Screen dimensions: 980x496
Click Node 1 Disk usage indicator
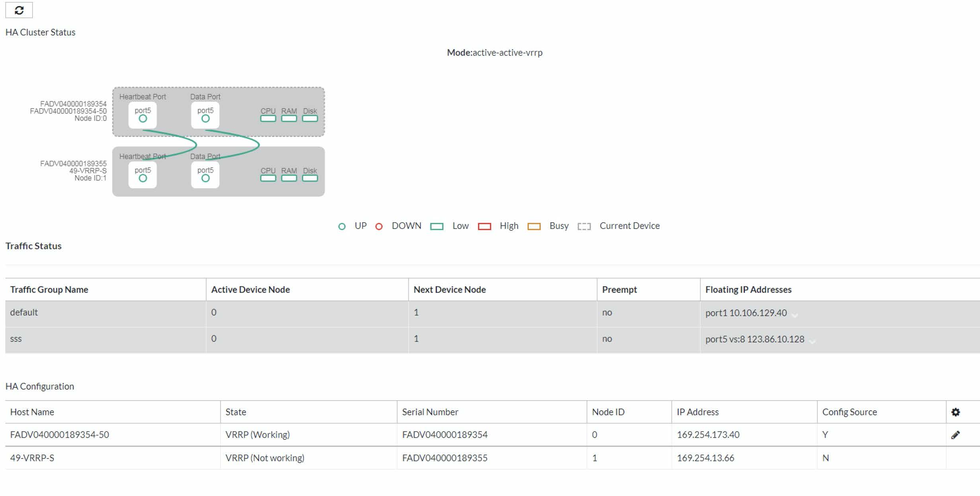pyautogui.click(x=310, y=178)
